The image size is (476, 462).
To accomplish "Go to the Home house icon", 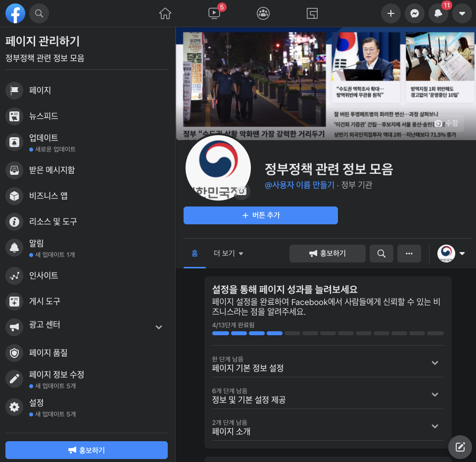I will [165, 13].
